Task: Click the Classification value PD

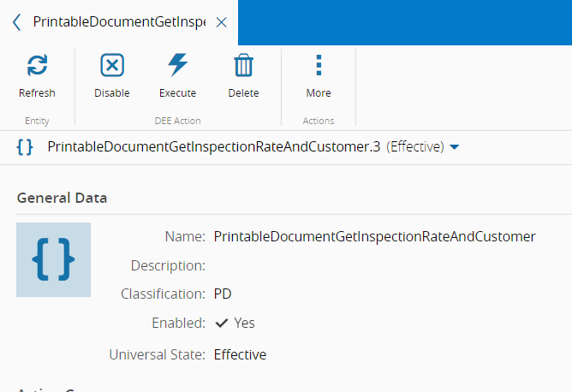Action: [x=223, y=294]
